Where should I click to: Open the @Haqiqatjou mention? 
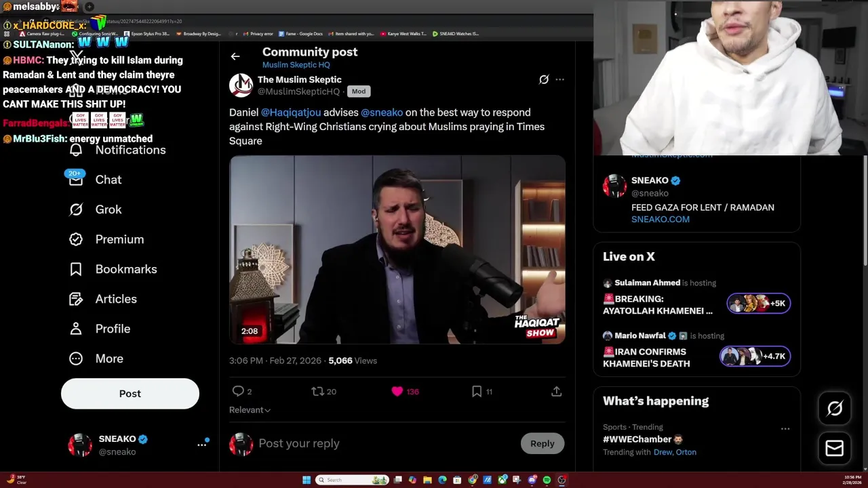point(291,113)
